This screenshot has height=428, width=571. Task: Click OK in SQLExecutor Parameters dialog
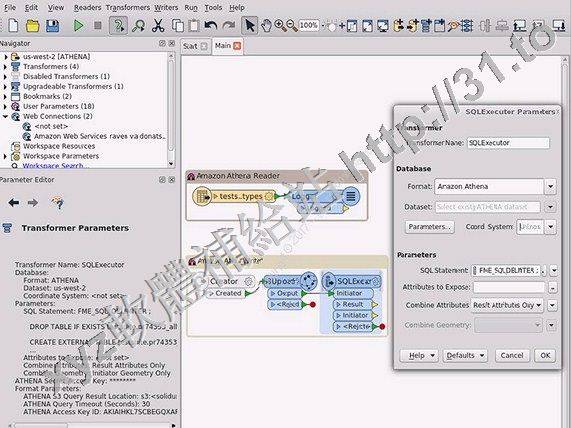click(545, 356)
